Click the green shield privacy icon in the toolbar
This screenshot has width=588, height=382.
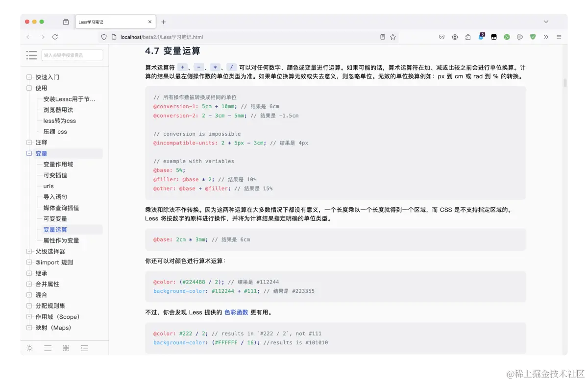533,37
